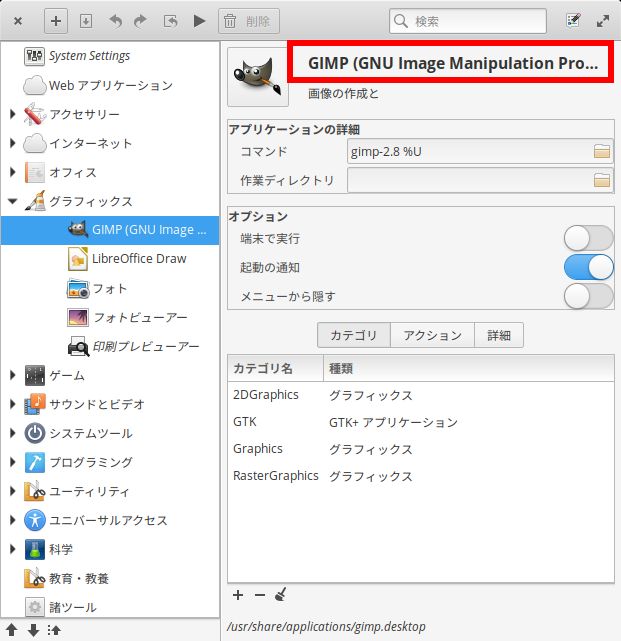This screenshot has width=621, height=641.
Task: Click the save launcher toolbar icon
Action: point(86,21)
